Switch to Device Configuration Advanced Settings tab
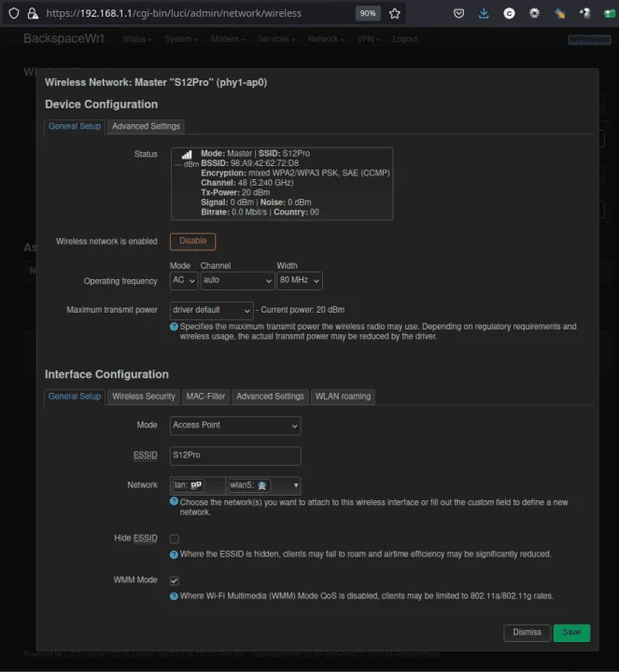This screenshot has height=672, width=619. (146, 126)
